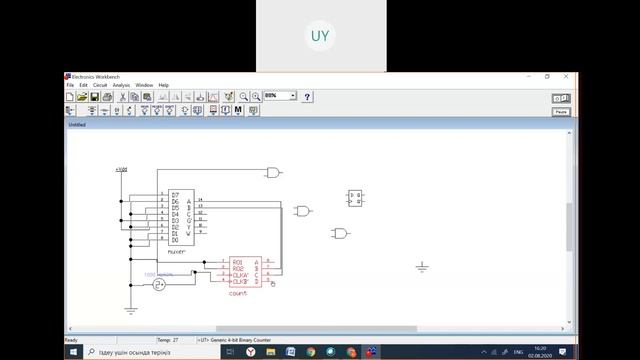Create a new circuit file
Screen dimensions: 640x360
point(70,97)
